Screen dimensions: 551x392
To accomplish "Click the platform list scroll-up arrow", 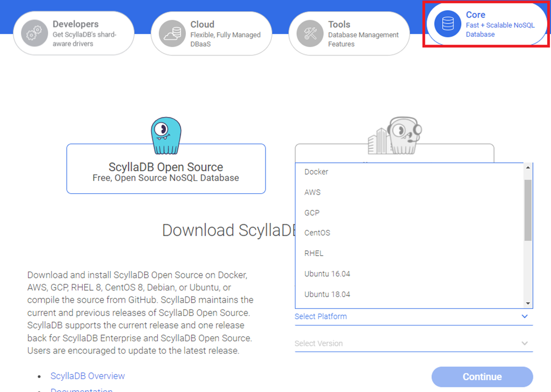I will (528, 168).
